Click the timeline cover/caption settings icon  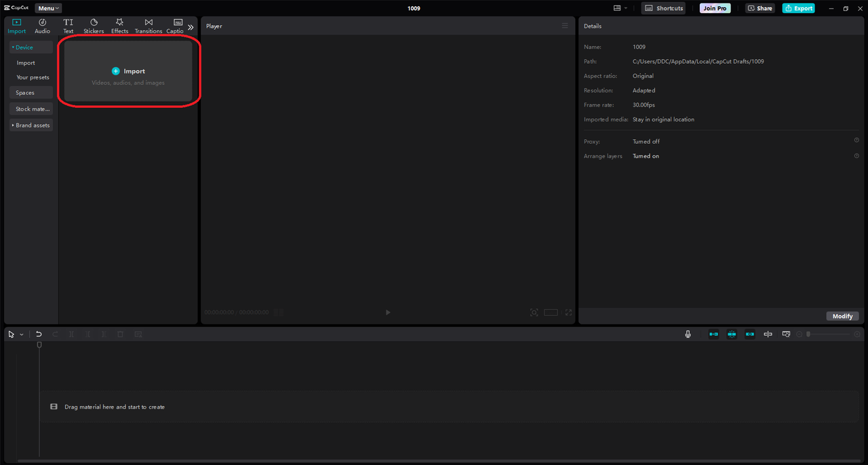(786, 334)
